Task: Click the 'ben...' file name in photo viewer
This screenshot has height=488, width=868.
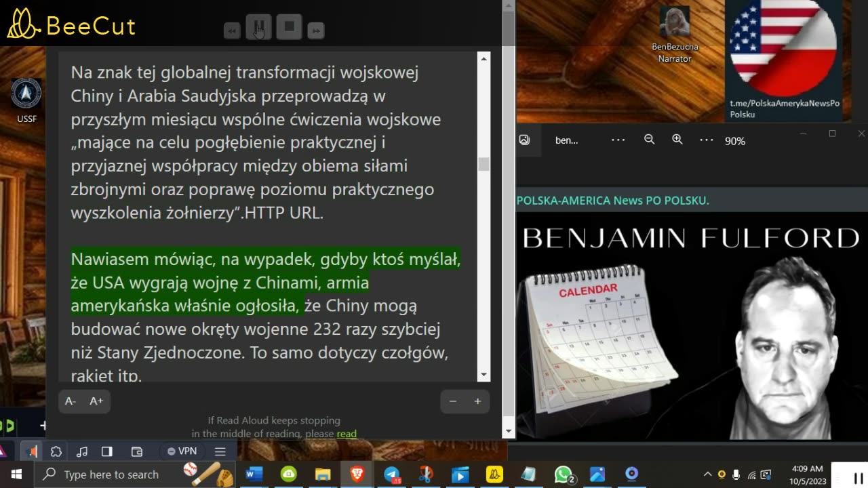Action: (567, 140)
